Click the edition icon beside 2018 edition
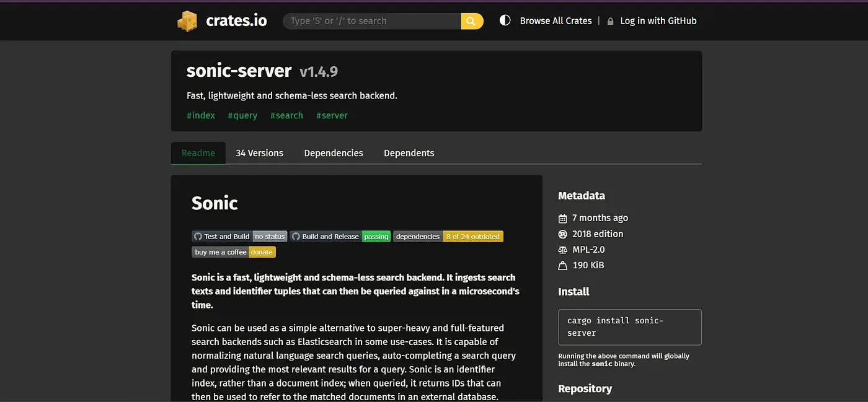The height and width of the screenshot is (402, 868). tap(563, 234)
